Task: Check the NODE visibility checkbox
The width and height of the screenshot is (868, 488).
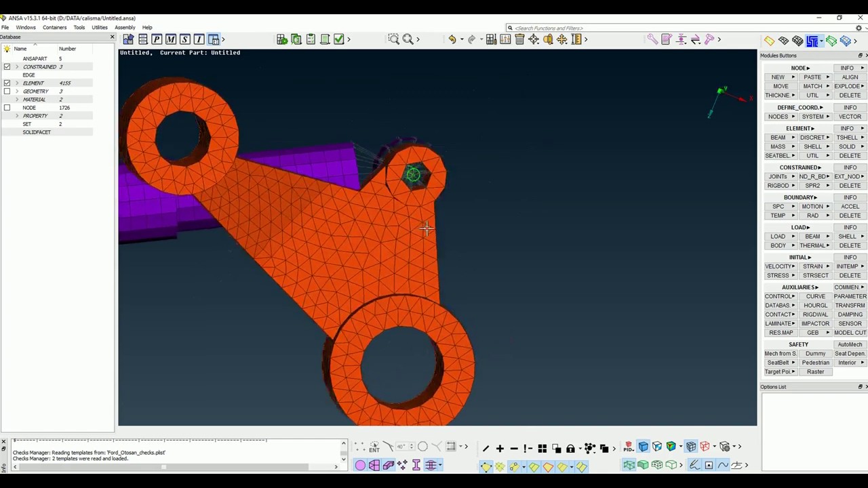Action: (x=7, y=108)
